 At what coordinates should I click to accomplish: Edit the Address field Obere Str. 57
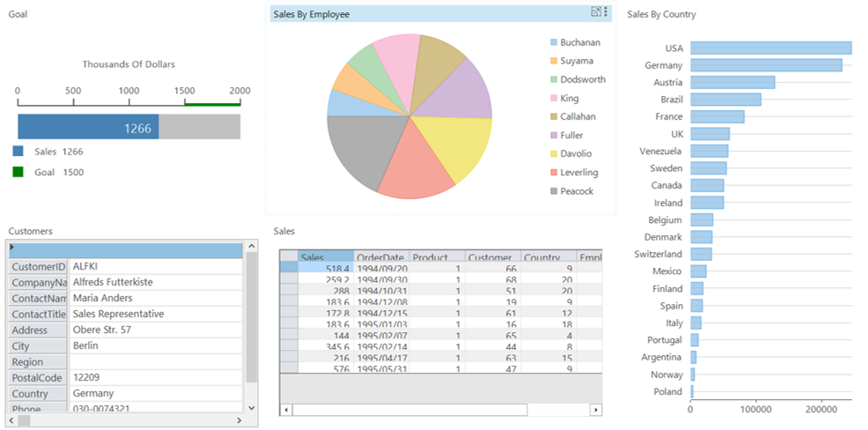[x=156, y=330]
